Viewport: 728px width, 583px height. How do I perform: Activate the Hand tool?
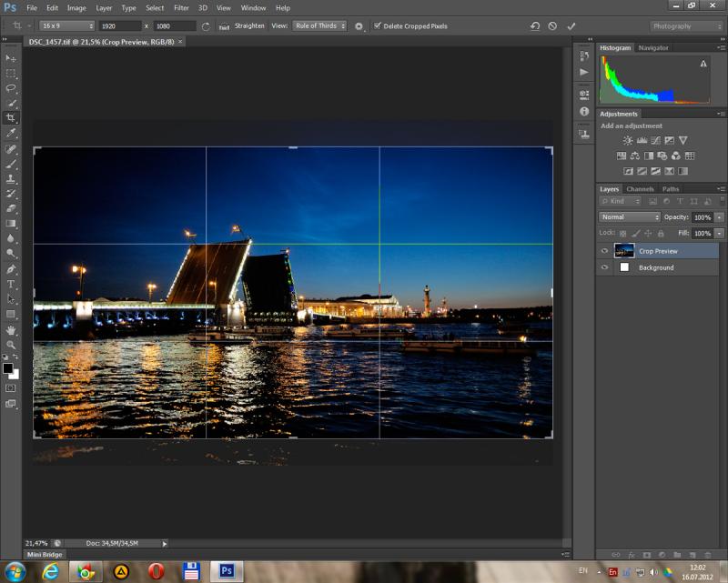(11, 330)
